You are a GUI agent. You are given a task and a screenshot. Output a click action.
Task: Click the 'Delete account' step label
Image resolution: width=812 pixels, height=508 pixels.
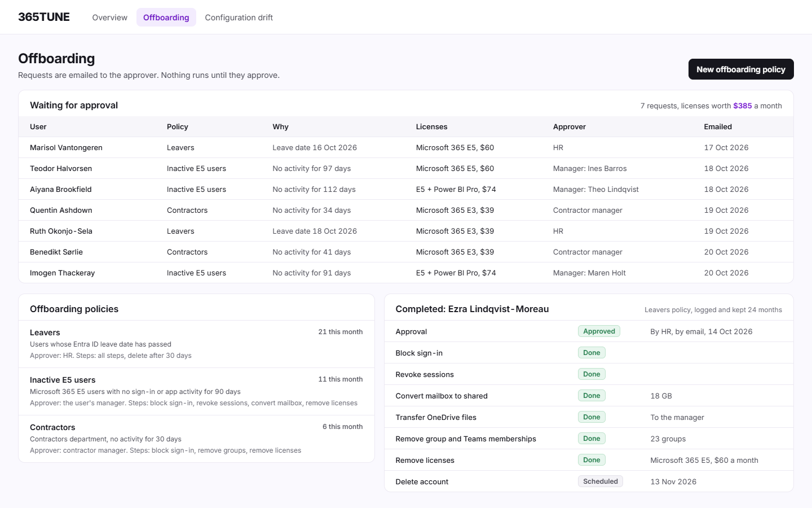coord(422,481)
